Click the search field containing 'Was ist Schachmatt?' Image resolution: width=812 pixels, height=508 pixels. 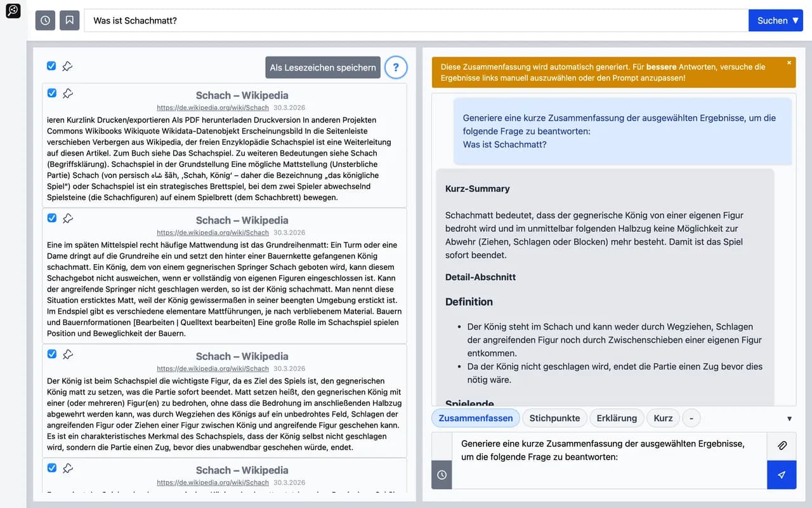(416, 20)
